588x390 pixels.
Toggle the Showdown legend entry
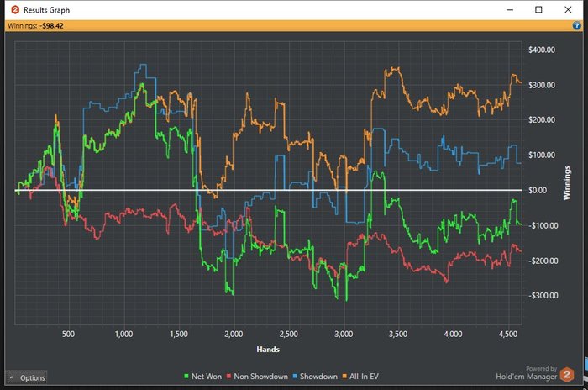point(315,376)
